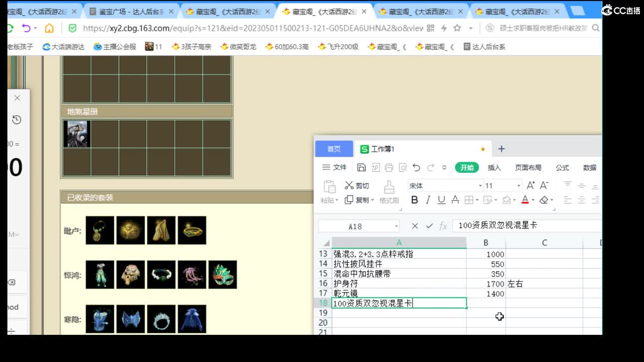
Task: Click the green mask item in 惊鸿 set
Action: pyautogui.click(x=222, y=275)
